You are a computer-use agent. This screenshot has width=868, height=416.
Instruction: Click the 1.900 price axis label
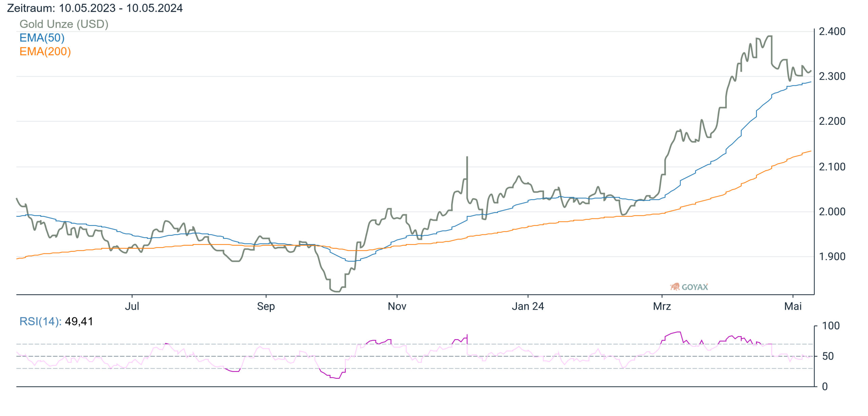tap(832, 256)
